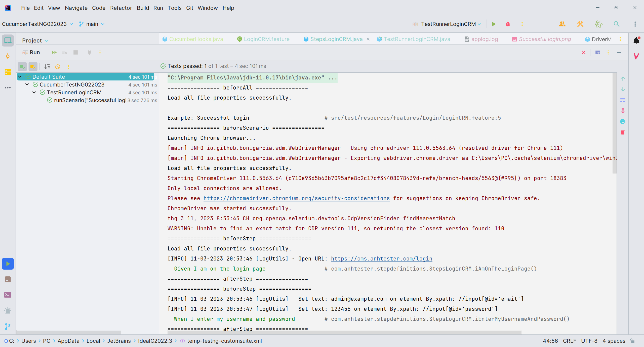
Task: Toggle Show Ignored tests filter
Action: tap(33, 67)
